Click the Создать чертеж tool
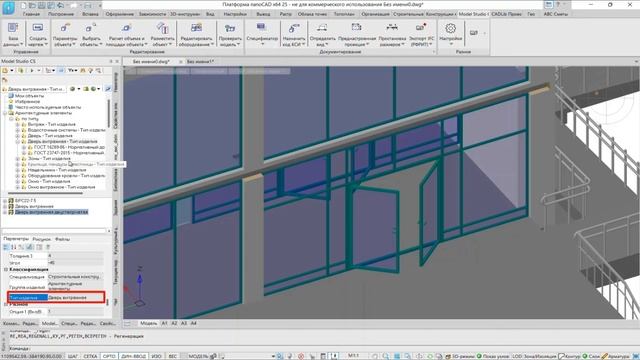Screen dimensions: 640x360 38,34
